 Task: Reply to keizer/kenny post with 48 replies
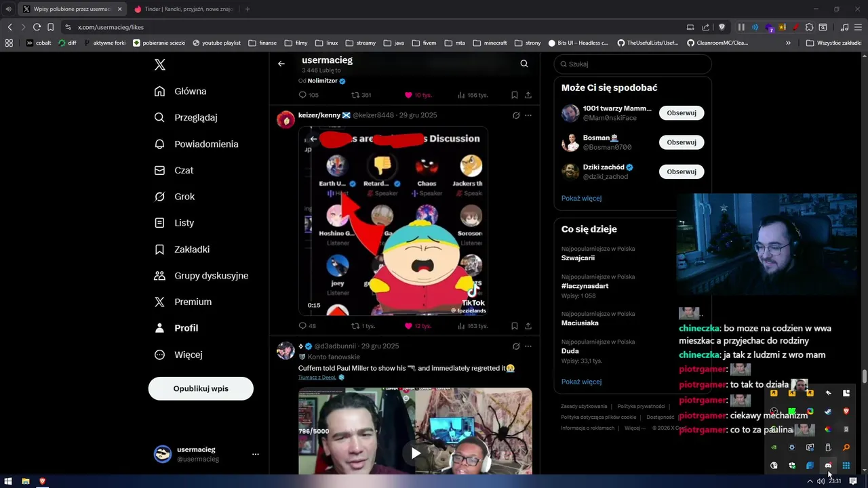307,326
